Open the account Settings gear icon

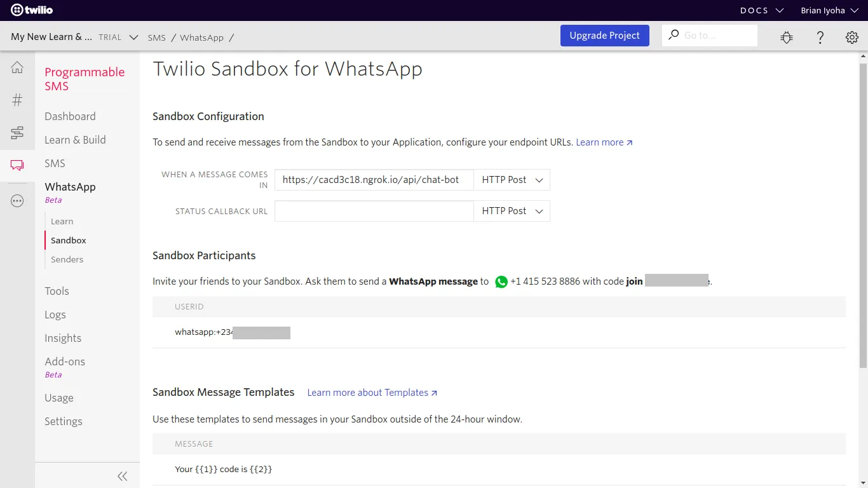click(x=851, y=37)
